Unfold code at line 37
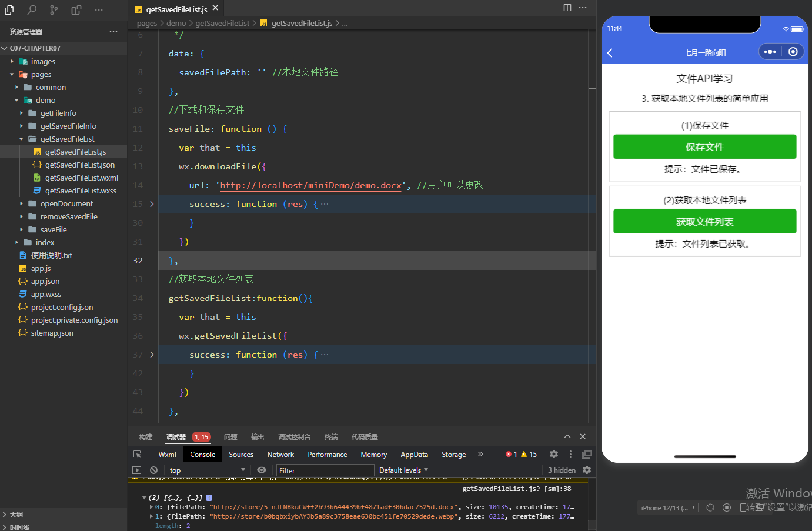Image resolution: width=812 pixels, height=531 pixels. [152, 355]
